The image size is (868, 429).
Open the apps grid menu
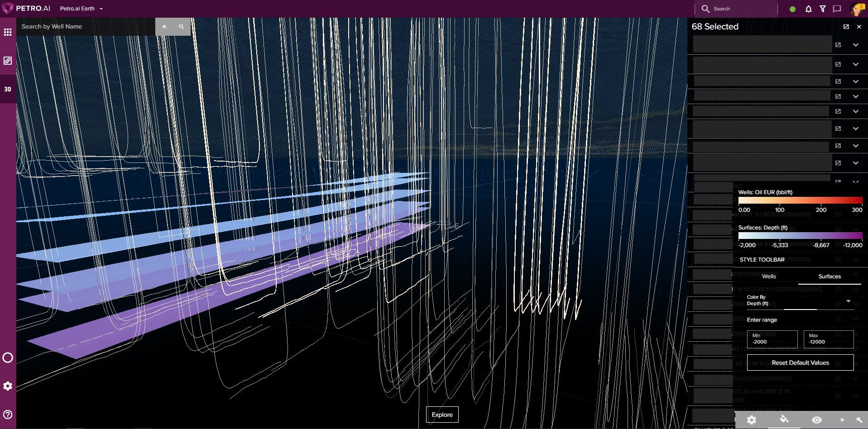[8, 32]
